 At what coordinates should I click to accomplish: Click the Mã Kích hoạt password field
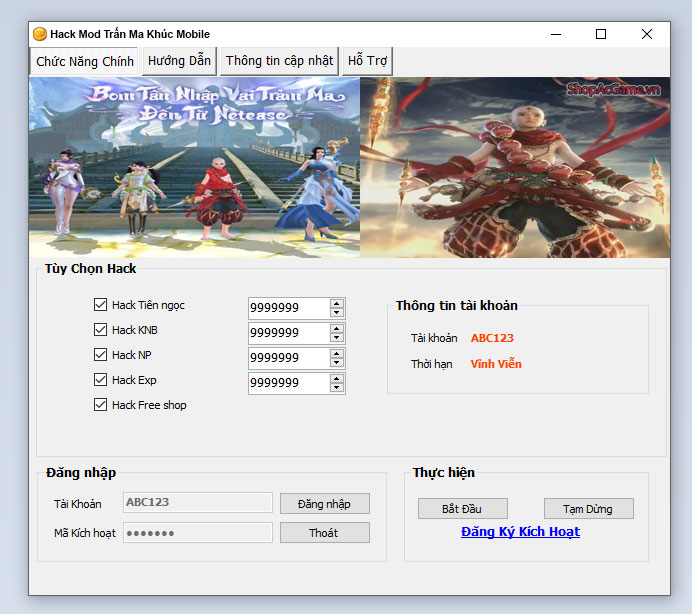point(197,533)
